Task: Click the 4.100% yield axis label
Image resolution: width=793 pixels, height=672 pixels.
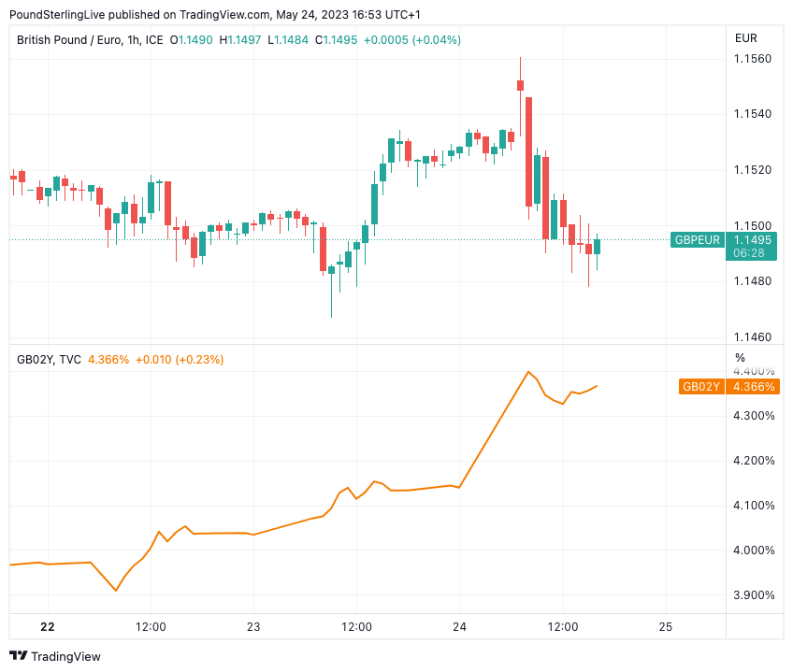Action: pyautogui.click(x=755, y=505)
